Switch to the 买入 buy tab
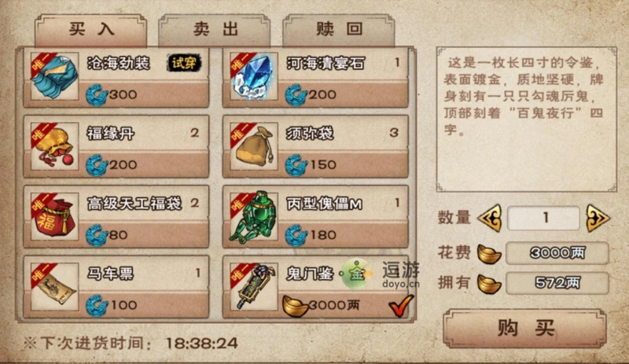The width and height of the screenshot is (629, 364). pos(91,31)
